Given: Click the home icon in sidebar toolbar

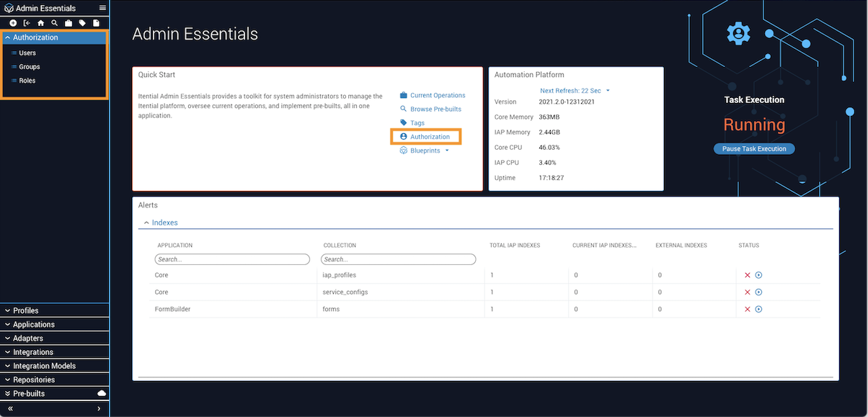Looking at the screenshot, I should click(40, 23).
